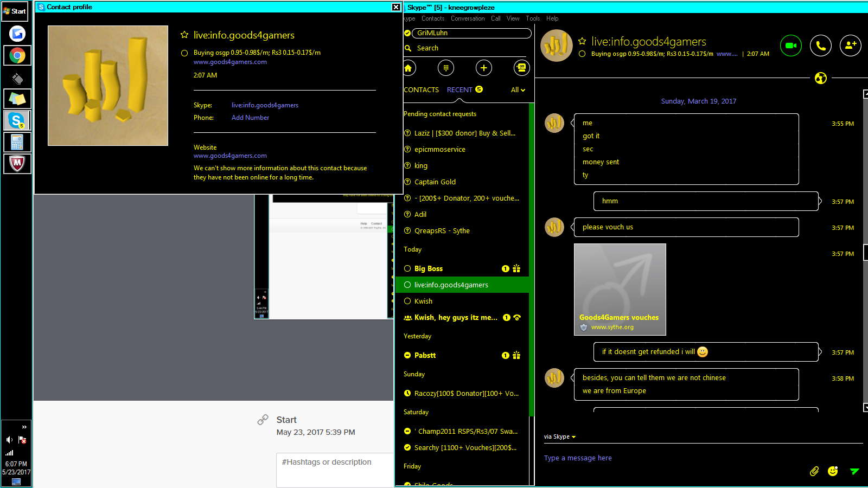Open the Racozy conversation under Sunday
Image resolution: width=868 pixels, height=488 pixels.
point(462,393)
